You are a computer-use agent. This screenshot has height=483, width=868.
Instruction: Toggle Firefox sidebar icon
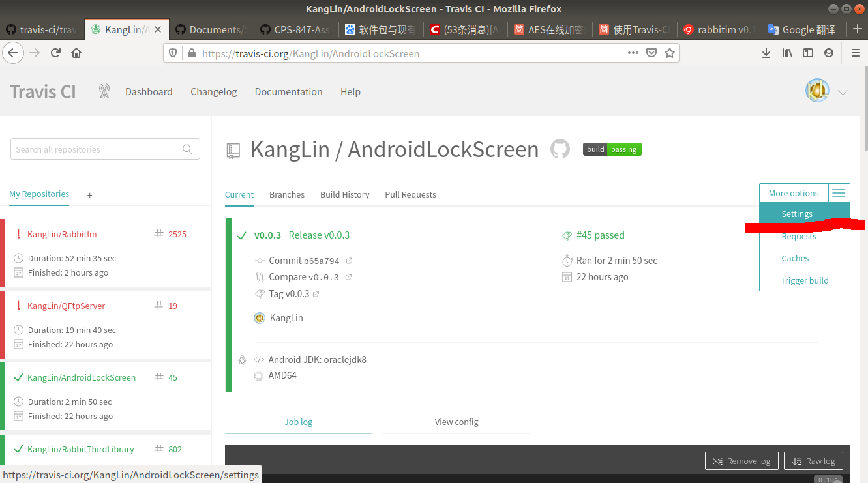click(808, 53)
